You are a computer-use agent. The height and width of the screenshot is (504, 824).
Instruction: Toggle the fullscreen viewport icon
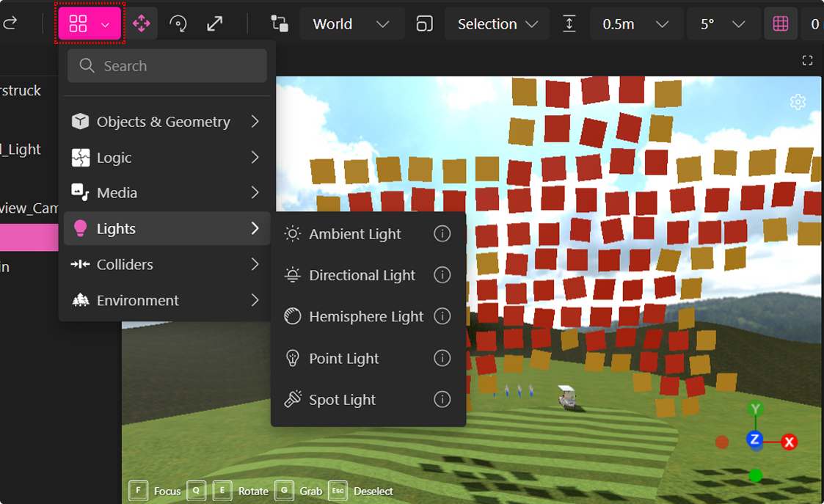coord(807,60)
